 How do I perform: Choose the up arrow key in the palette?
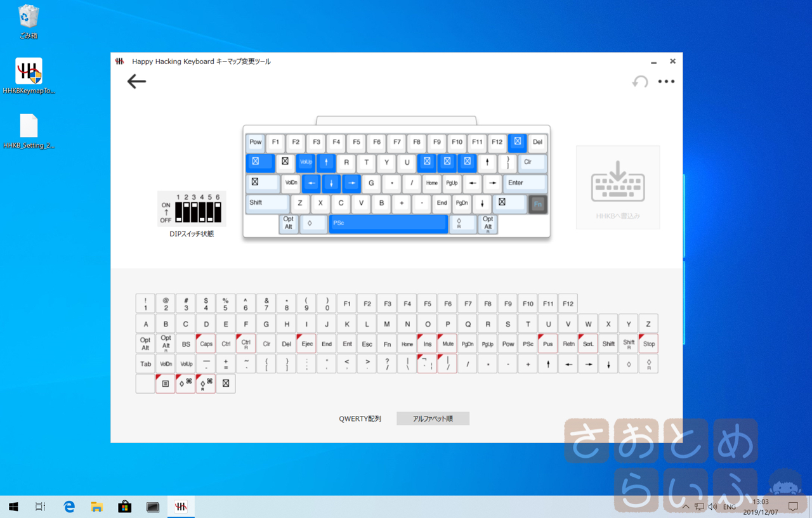pos(548,364)
